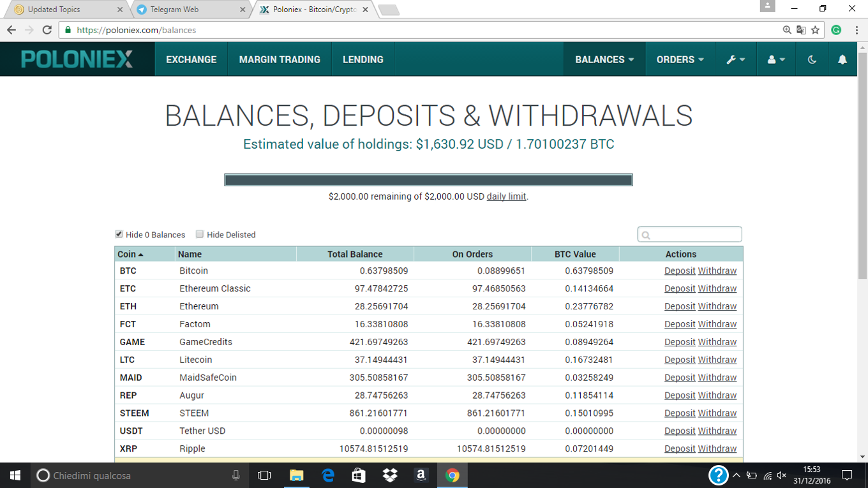Open Amazon from the taskbar
Viewport: 868px width, 488px height.
point(421,475)
